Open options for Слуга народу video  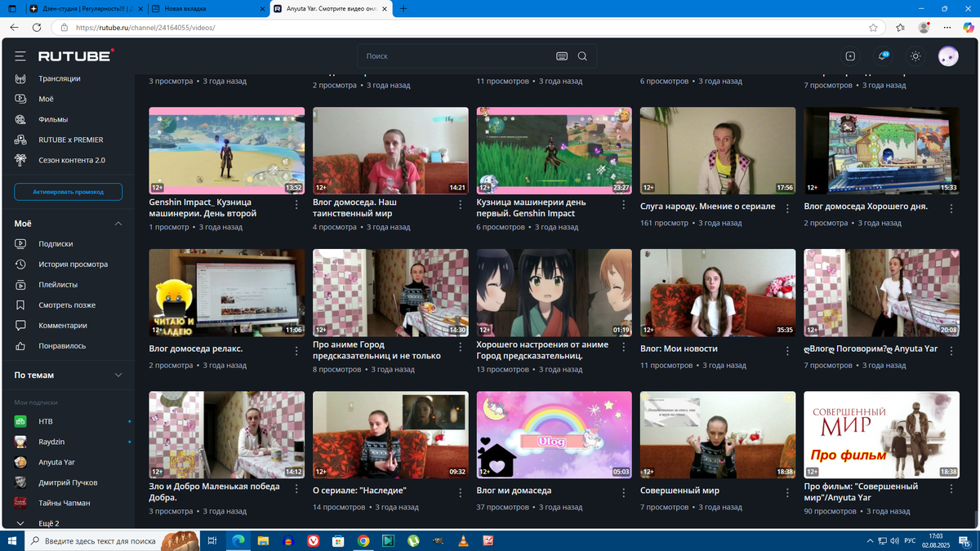click(x=788, y=209)
